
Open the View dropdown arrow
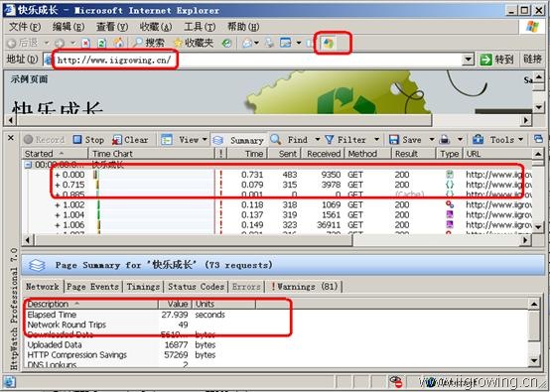point(205,140)
